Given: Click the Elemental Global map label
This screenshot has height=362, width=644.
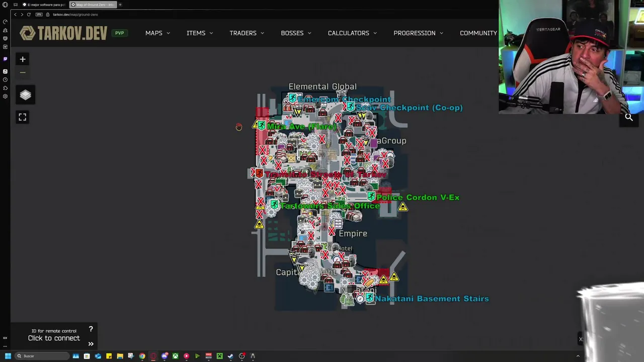Looking at the screenshot, I should point(323,86).
